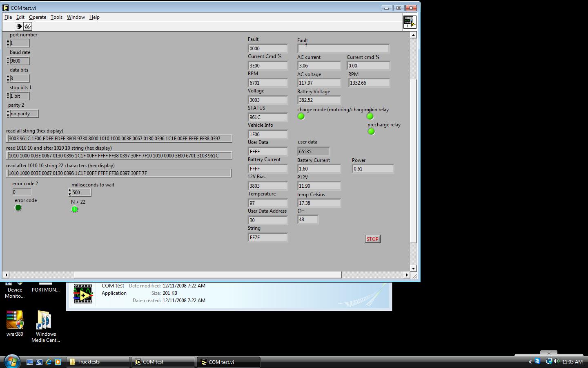Click the port number input field

pyautogui.click(x=20, y=43)
